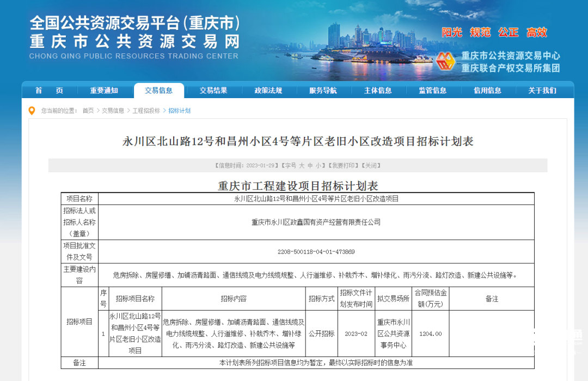Click the project name value in 项目名称 row
The width and height of the screenshot is (588, 381).
316,199
